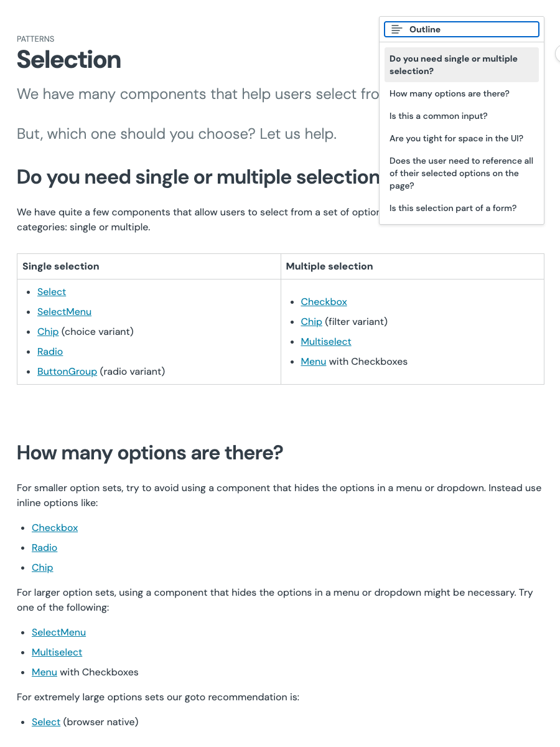Click SelectMenu link in the Single selection column
The width and height of the screenshot is (560, 747).
[x=64, y=312]
